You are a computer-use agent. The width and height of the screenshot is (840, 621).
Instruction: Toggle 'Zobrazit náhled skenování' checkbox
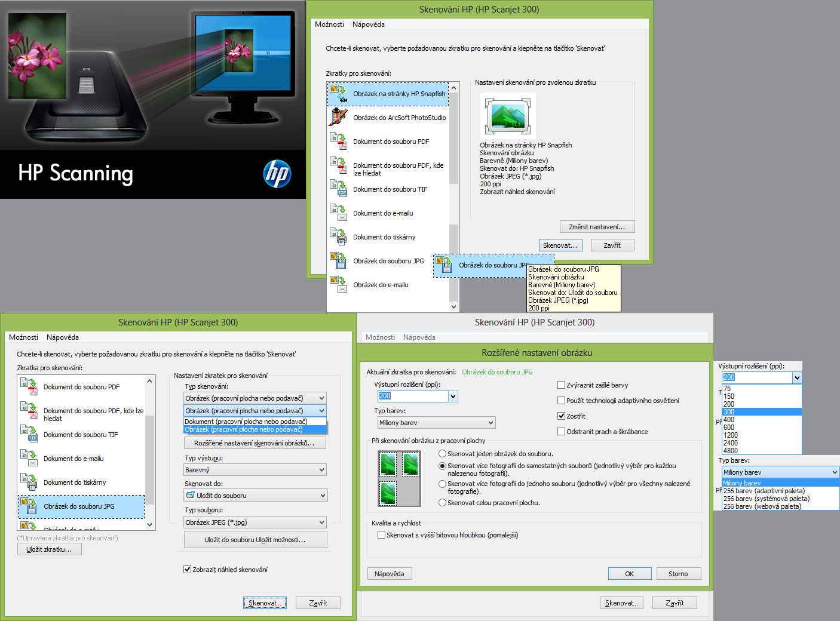[187, 570]
